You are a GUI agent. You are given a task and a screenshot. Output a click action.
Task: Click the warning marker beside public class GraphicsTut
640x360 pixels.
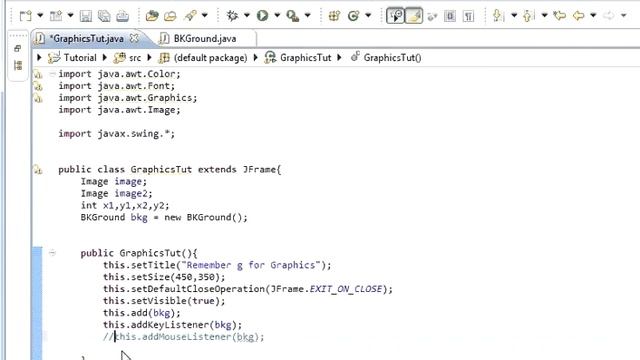[38, 169]
